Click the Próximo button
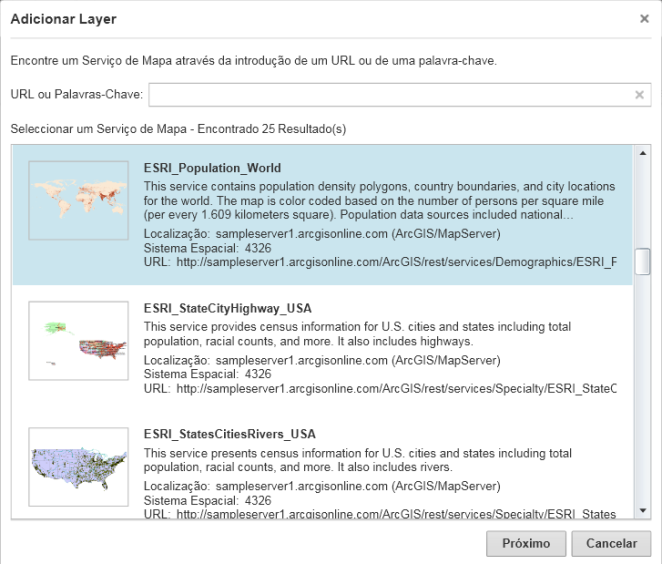662x564 pixels. [x=526, y=543]
